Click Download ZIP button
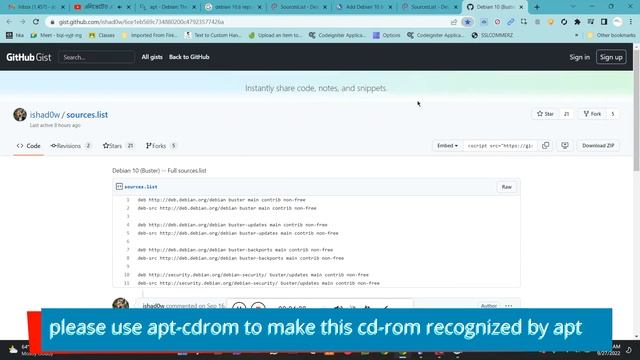 tap(598, 146)
